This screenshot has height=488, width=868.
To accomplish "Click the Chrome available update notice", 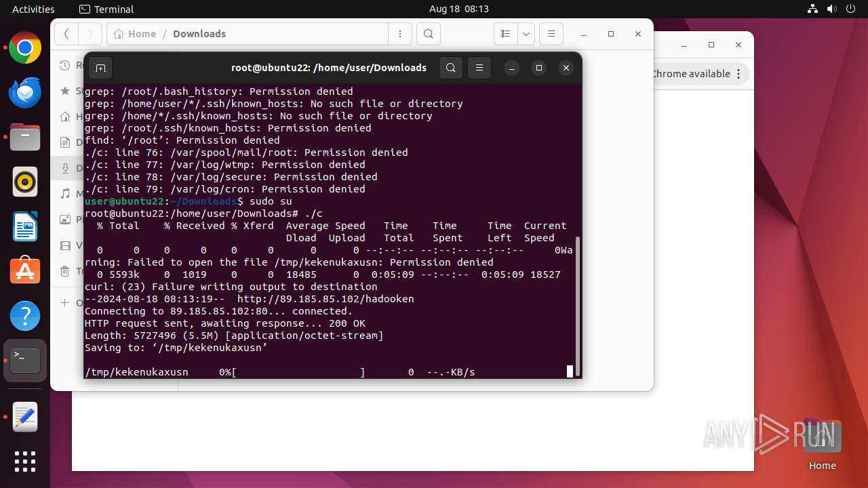I will point(690,74).
